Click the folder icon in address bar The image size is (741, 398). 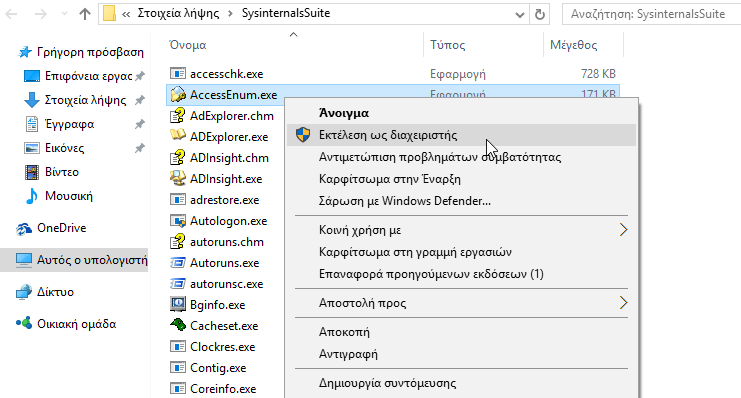point(110,14)
